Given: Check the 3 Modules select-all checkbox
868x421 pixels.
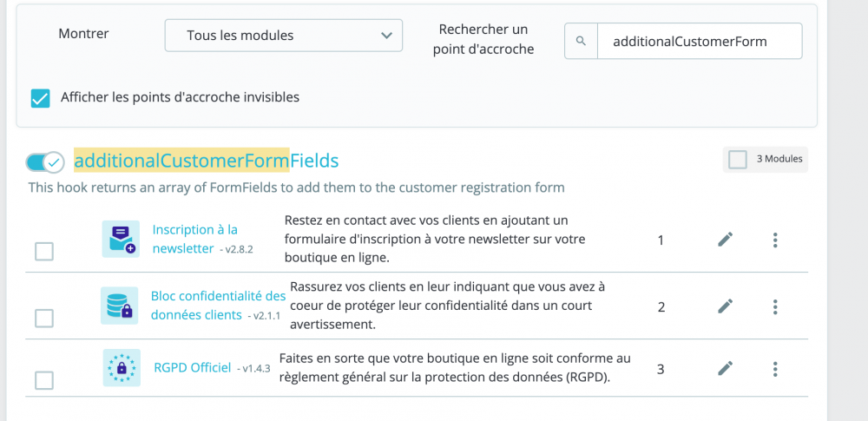Looking at the screenshot, I should [x=738, y=159].
